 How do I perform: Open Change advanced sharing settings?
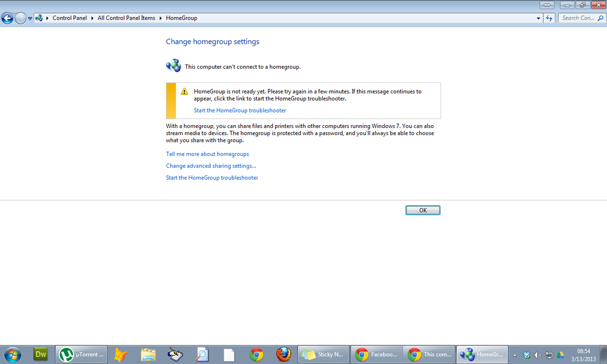point(210,165)
